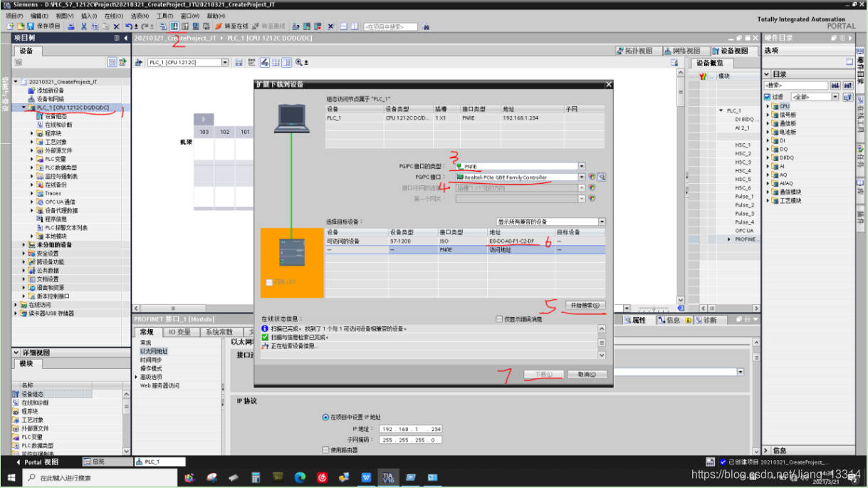The height and width of the screenshot is (488, 868).
Task: Click the open project folder icon
Action: [21, 26]
